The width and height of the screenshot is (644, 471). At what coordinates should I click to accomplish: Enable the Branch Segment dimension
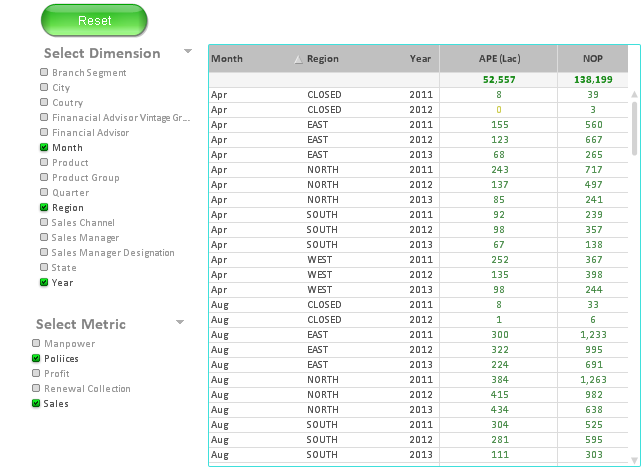[x=44, y=73]
